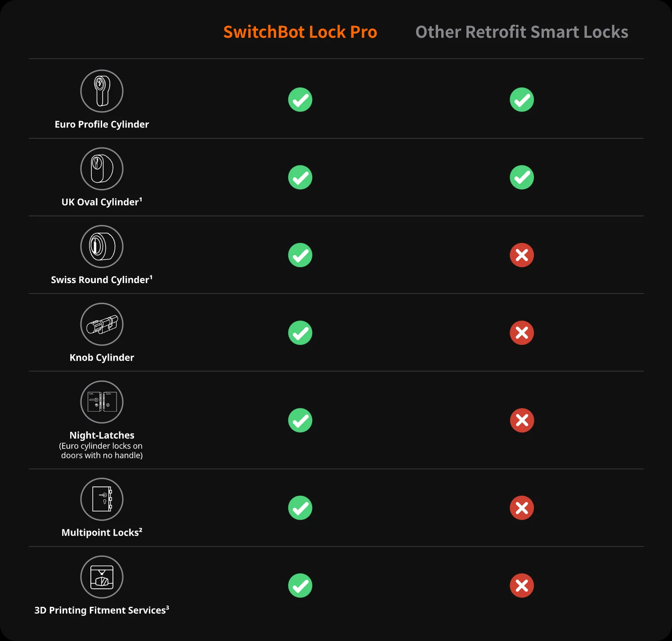Click SwitchBot green check for Night-Latches
The width and height of the screenshot is (672, 641).
300,420
